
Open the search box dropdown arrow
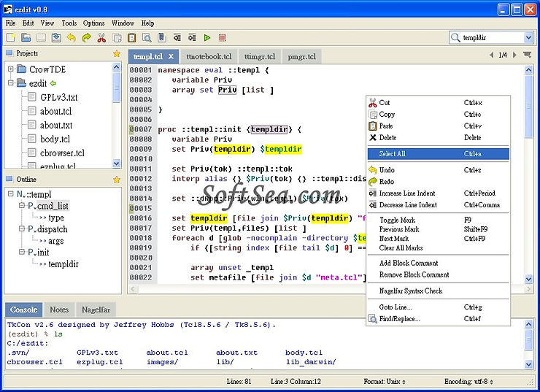click(x=528, y=37)
